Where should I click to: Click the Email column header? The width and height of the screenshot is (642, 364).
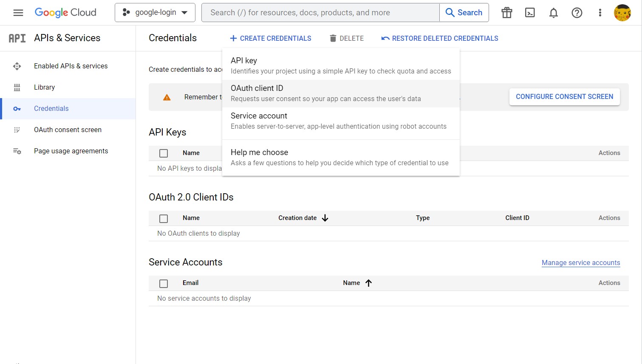pyautogui.click(x=190, y=283)
